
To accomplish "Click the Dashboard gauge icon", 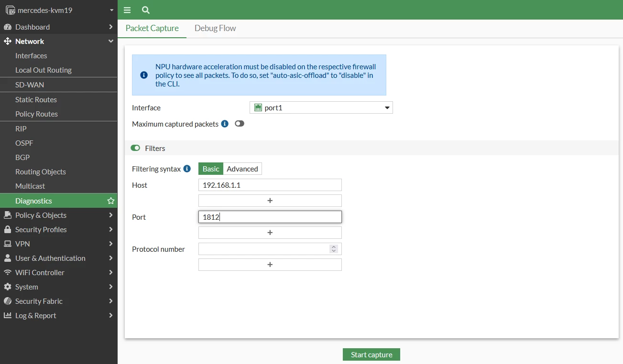I will point(7,27).
